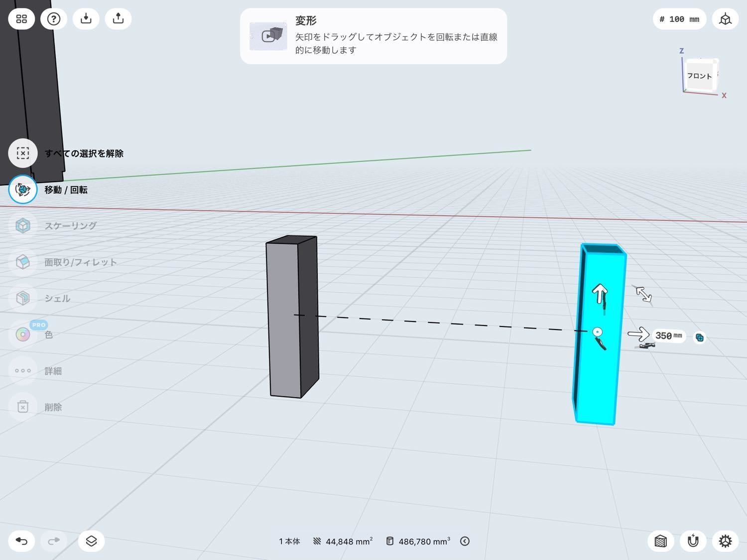Image resolution: width=747 pixels, height=560 pixels.
Task: Toggle the perspective view cube icon
Action: tap(726, 19)
